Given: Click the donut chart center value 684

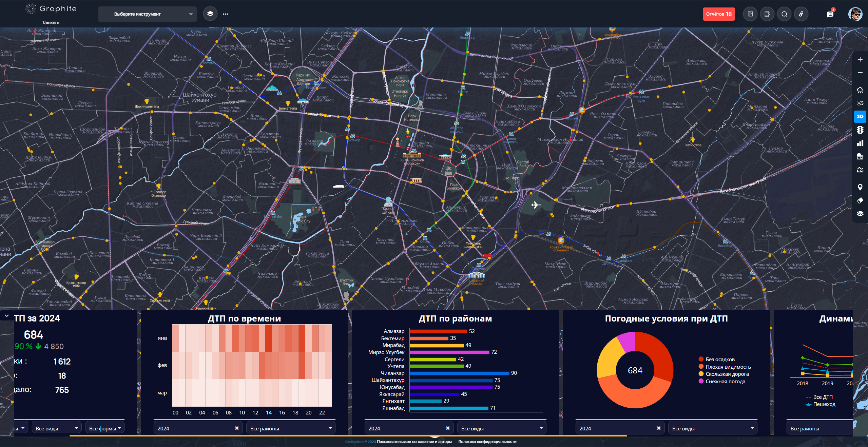Looking at the screenshot, I should click(x=635, y=370).
